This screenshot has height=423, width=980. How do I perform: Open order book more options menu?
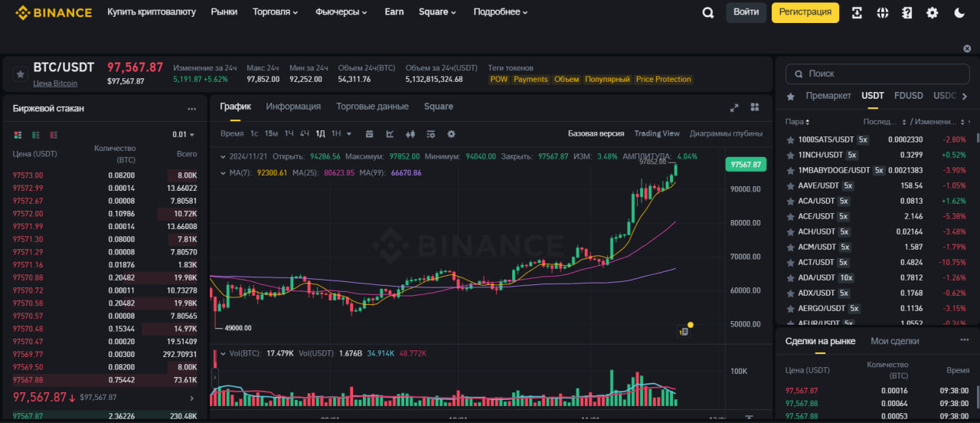pos(192,109)
